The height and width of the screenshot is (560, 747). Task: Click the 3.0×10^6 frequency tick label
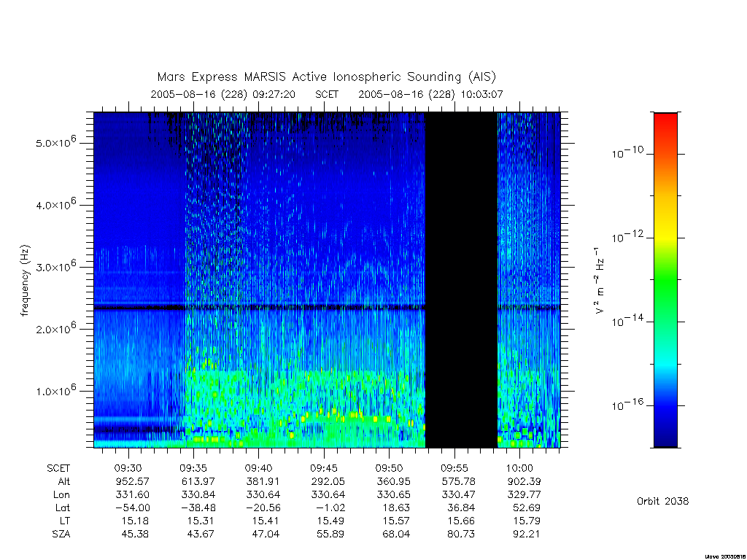point(55,265)
